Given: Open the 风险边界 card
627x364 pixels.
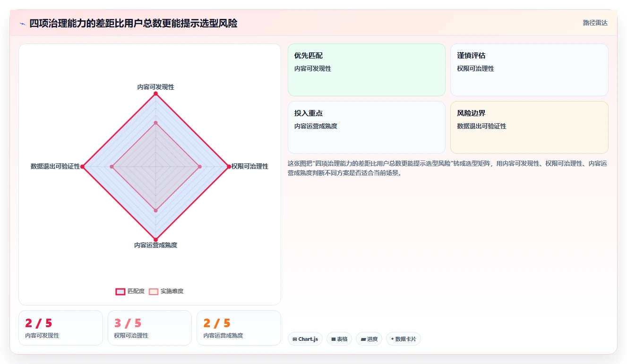Looking at the screenshot, I should coord(529,127).
